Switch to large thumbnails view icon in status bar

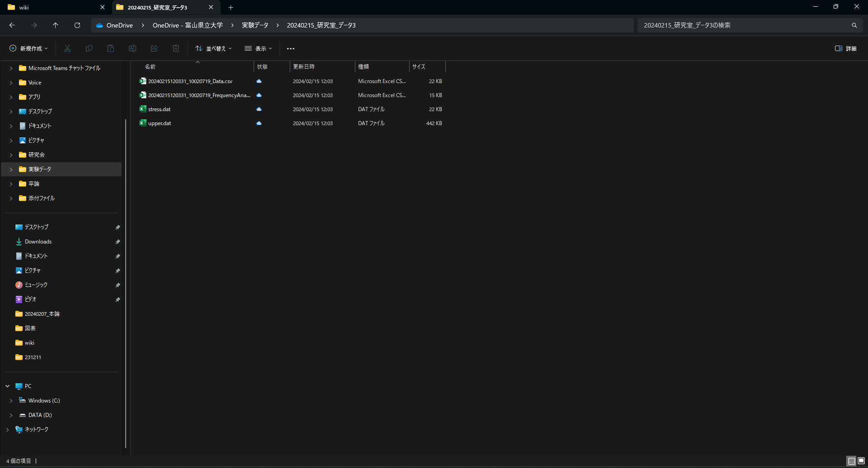coord(861,461)
